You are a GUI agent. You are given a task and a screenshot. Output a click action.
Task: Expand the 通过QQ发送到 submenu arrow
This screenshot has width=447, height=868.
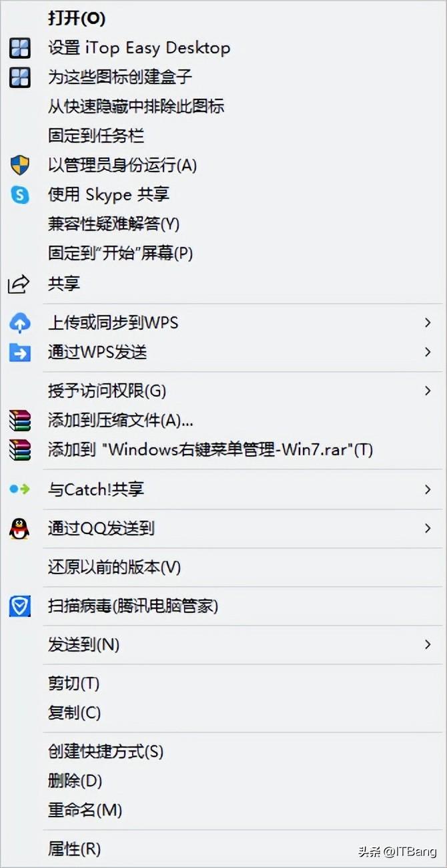(x=428, y=529)
